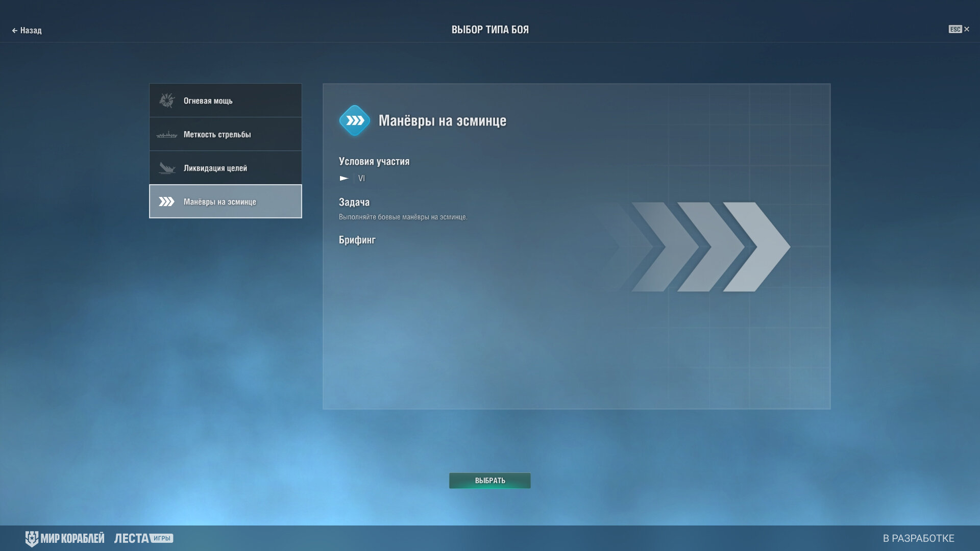Screen dimensions: 980x551
Task: Click the Огневая мощь explosion icon
Action: (166, 101)
